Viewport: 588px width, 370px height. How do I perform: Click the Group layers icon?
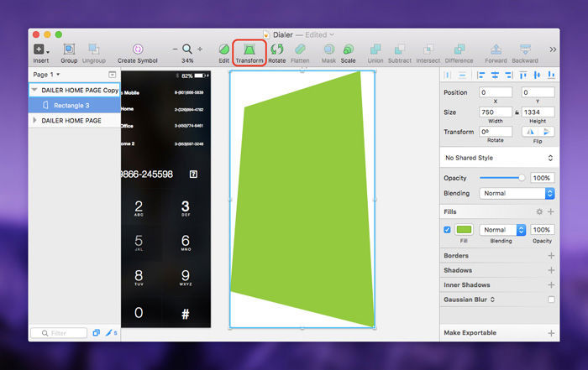pyautogui.click(x=69, y=50)
